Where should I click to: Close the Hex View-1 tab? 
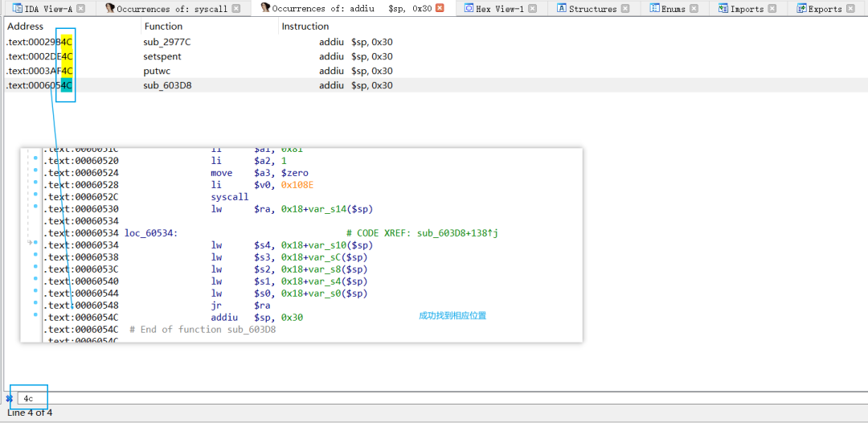click(533, 8)
